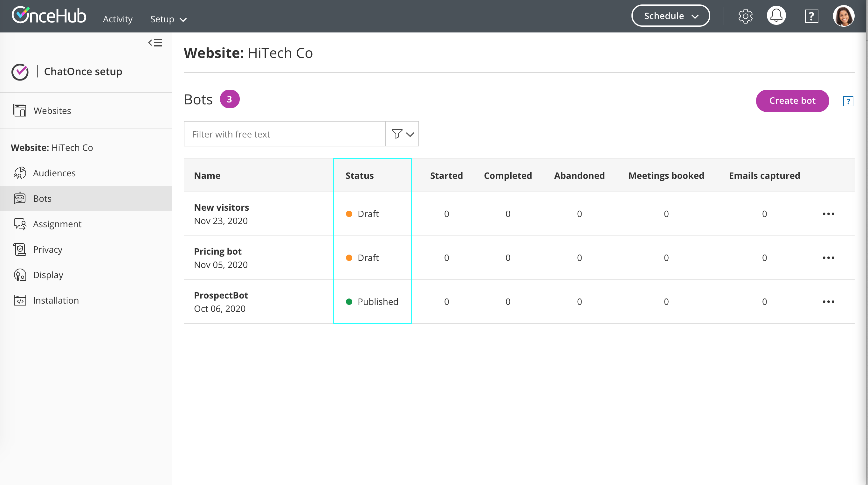Click the Create bot button
868x485 pixels.
coord(792,101)
